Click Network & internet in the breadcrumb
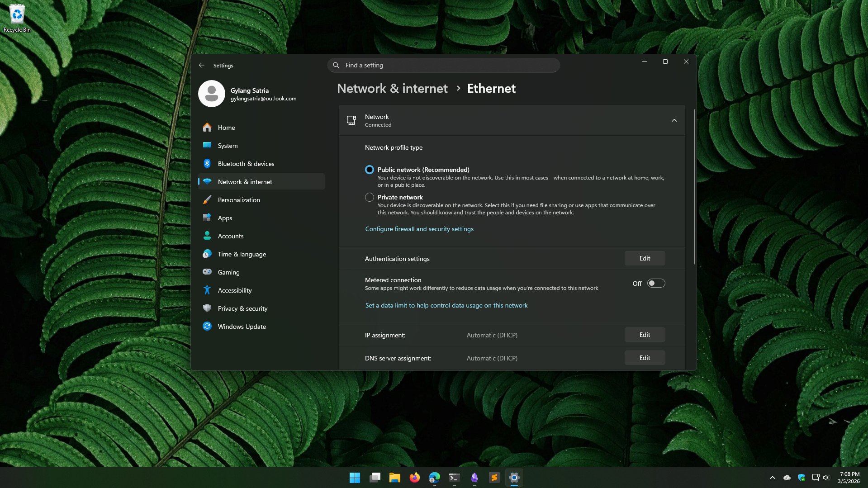The width and height of the screenshot is (868, 488). tap(392, 88)
